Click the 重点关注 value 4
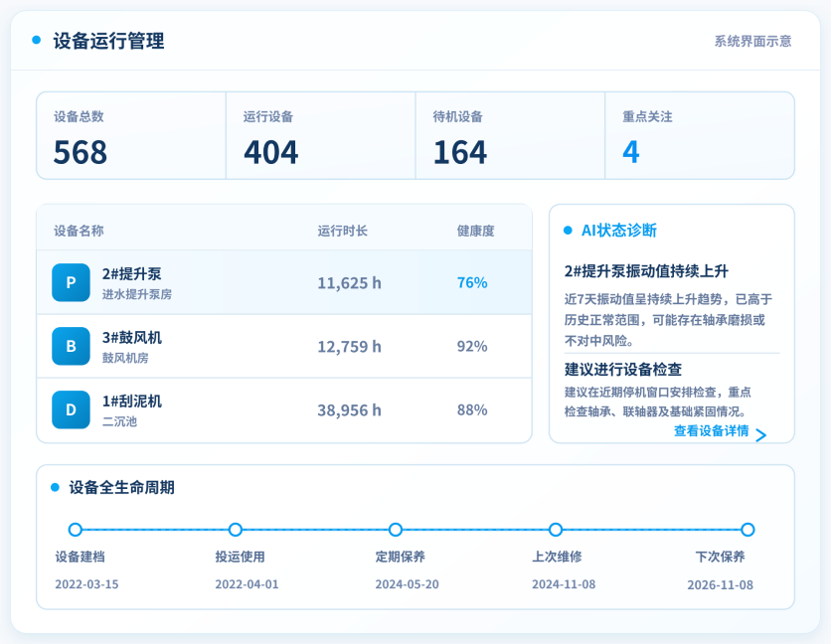This screenshot has height=644, width=831. tap(630, 153)
